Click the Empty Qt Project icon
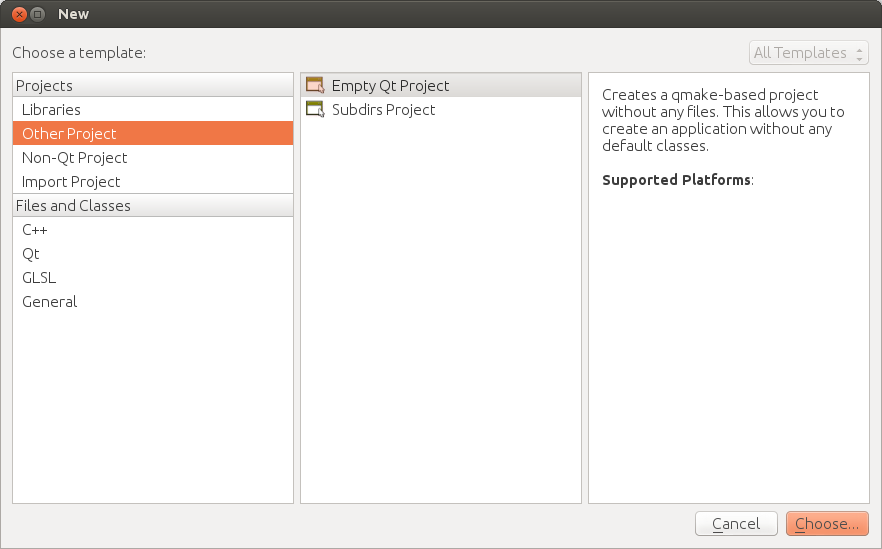882x549 pixels. (315, 86)
